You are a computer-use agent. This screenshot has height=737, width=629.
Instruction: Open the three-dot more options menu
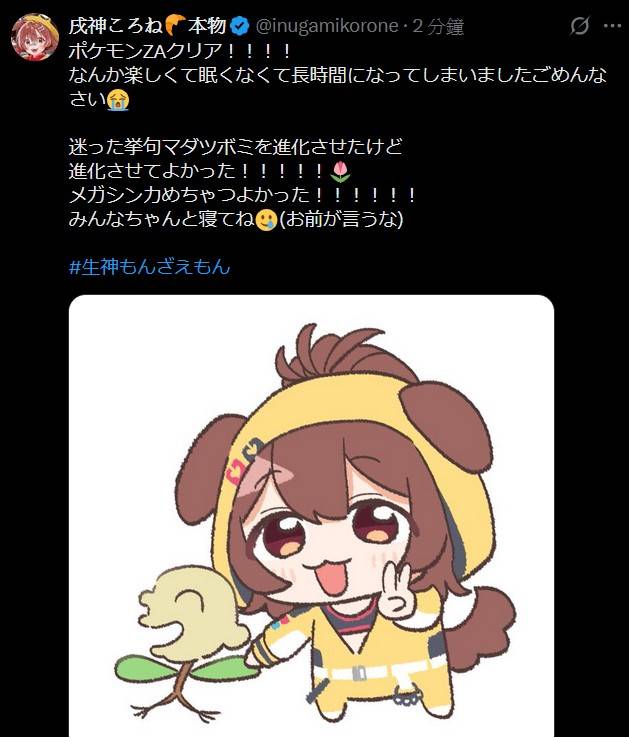pos(612,26)
